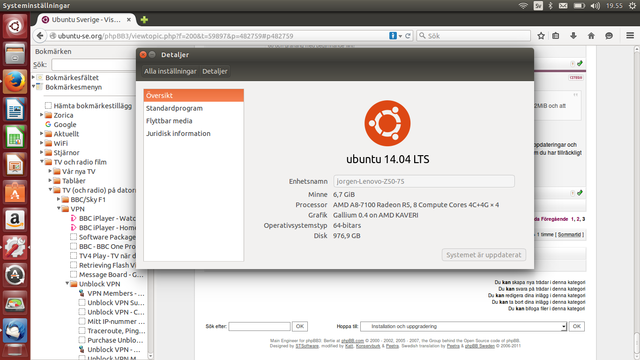640x360 pixels.
Task: Focus the bookmarks sidebar Sök field
Action: tap(93, 64)
